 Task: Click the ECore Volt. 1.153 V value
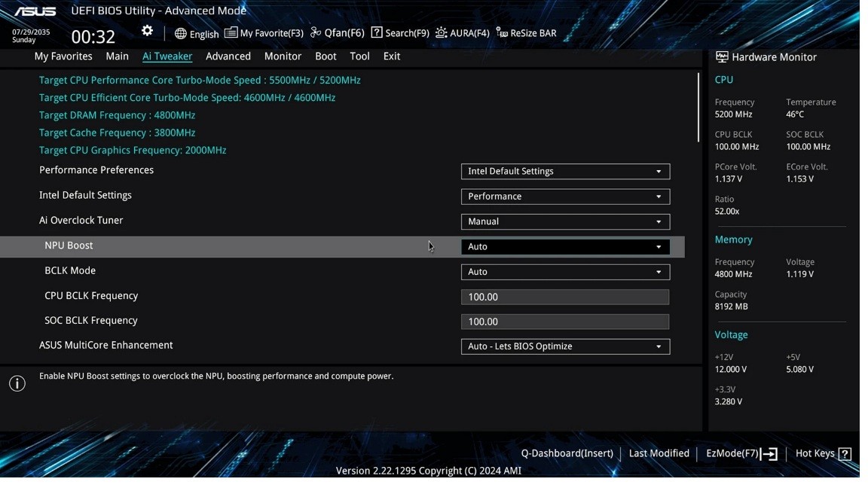pyautogui.click(x=799, y=179)
